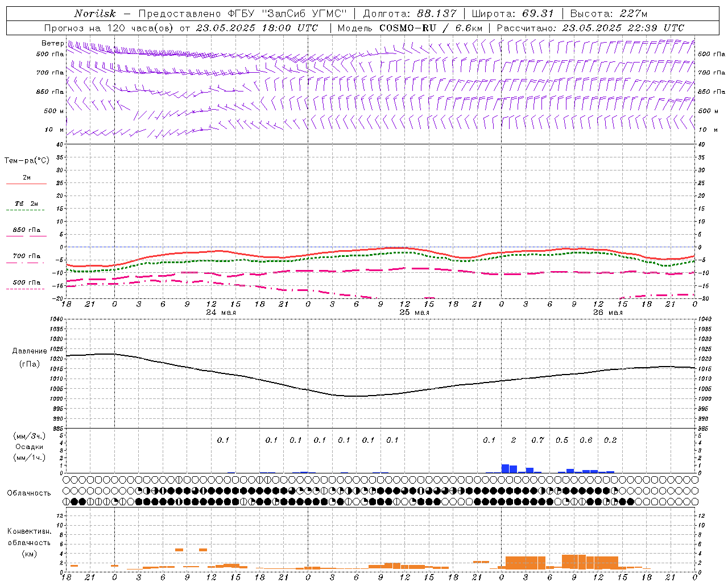Click the altitude text "Высота: 227м"

(609, 14)
